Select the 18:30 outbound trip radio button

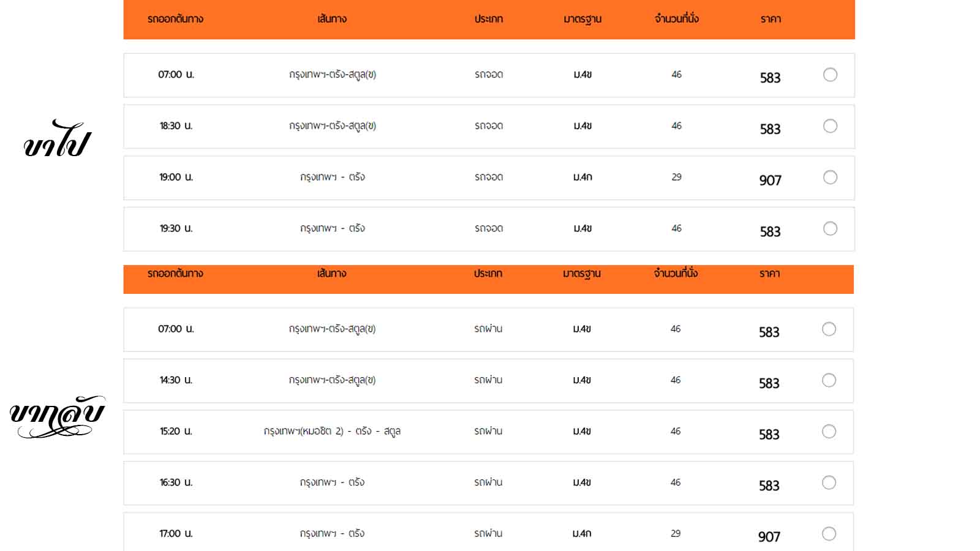tap(830, 126)
